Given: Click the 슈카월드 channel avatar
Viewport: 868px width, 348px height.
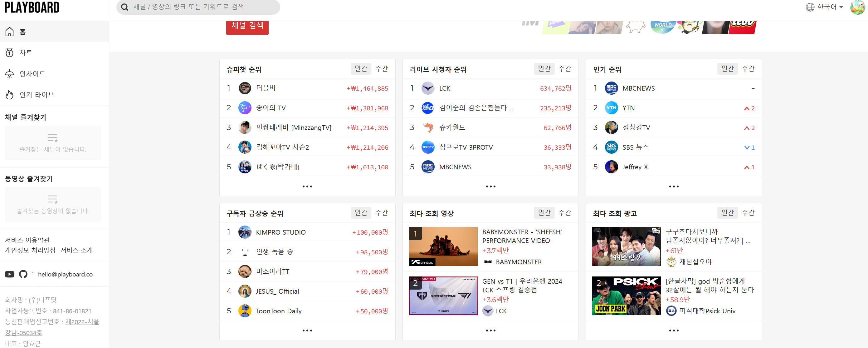Looking at the screenshot, I should [428, 128].
